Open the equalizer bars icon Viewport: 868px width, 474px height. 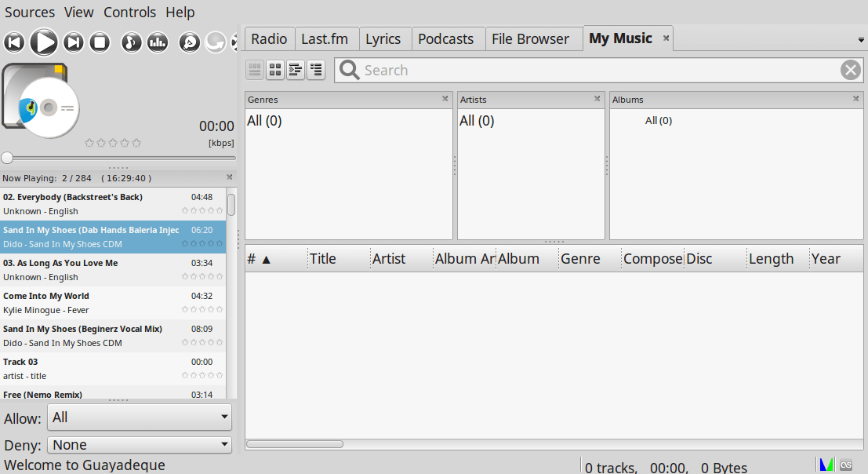click(x=158, y=42)
